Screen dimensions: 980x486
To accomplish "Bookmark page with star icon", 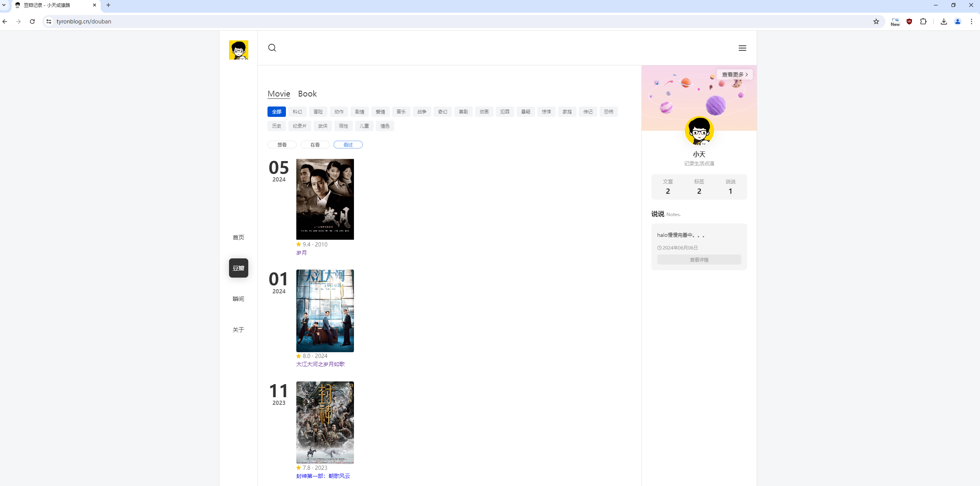I will (876, 22).
